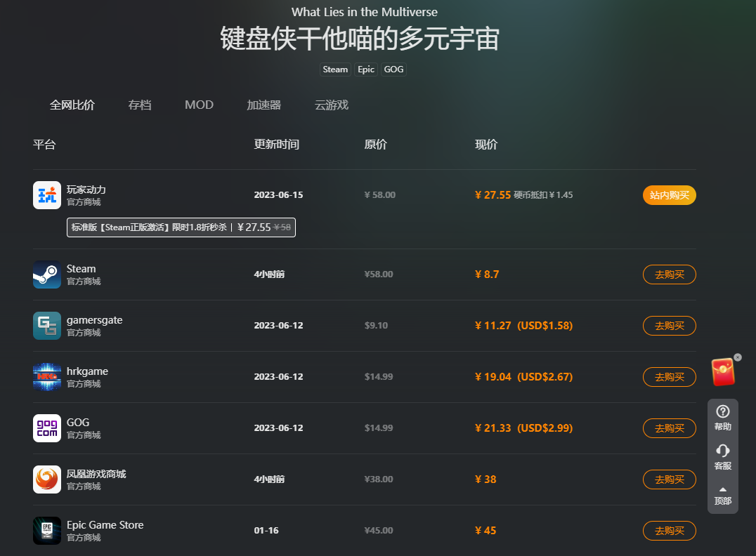This screenshot has height=556, width=756.
Task: Click the Steam platform tag
Action: (335, 69)
